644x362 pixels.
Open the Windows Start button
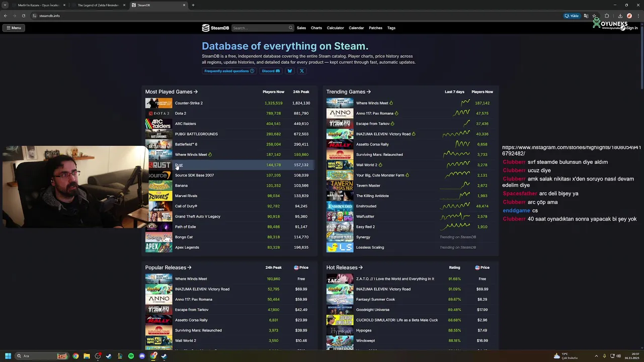(8, 356)
